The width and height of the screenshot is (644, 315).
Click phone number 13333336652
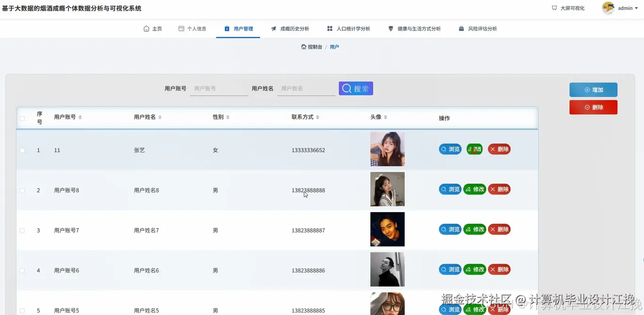308,150
